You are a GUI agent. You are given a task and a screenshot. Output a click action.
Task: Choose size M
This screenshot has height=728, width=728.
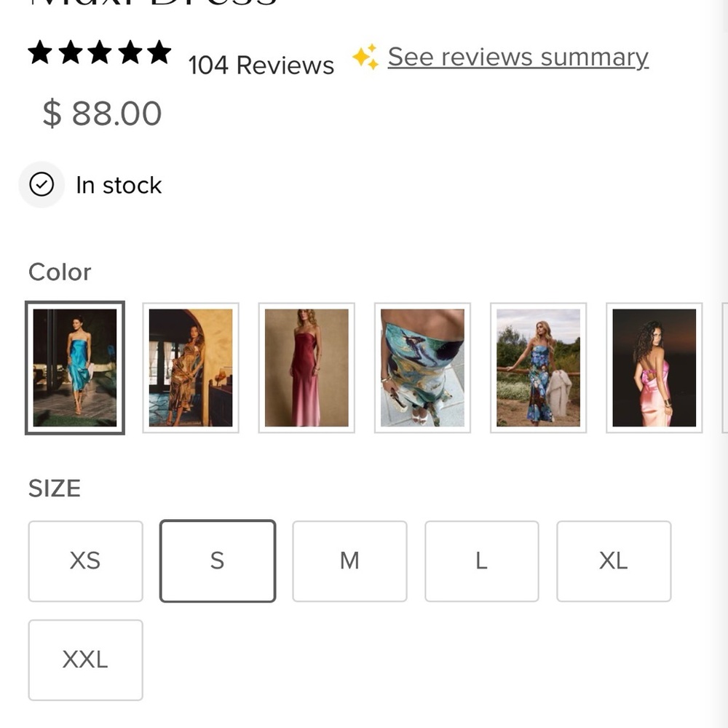tap(349, 561)
